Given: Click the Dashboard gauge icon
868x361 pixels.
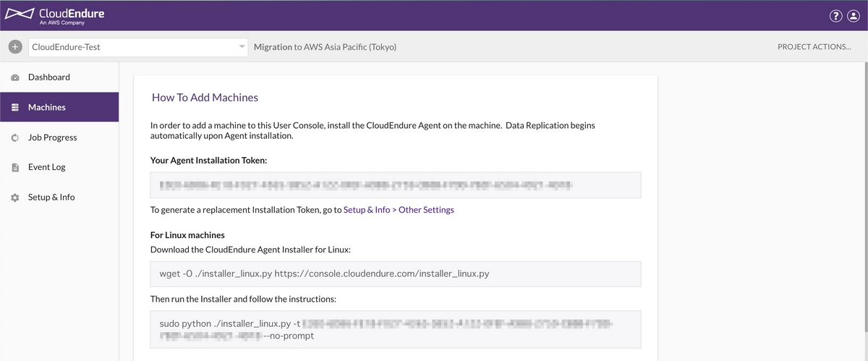Looking at the screenshot, I should [14, 77].
